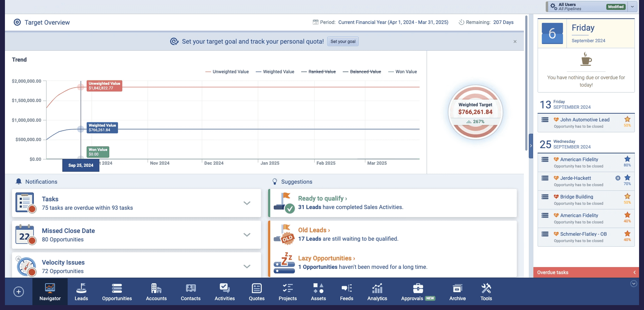Open John Automotive Lead opportunity
Screen dimensions: 644x310
[x=585, y=120]
